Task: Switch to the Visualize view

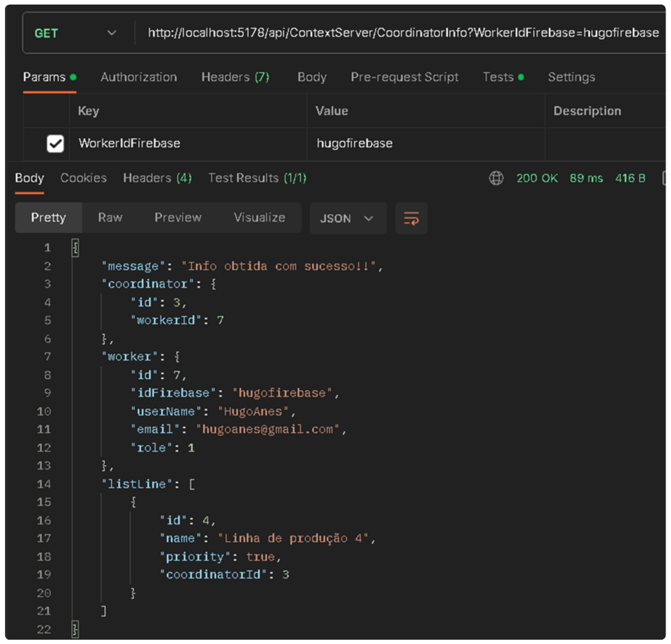Action: (259, 218)
